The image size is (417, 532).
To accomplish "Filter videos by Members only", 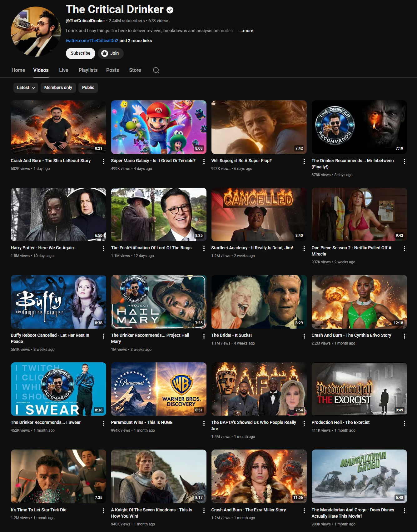I will (58, 87).
